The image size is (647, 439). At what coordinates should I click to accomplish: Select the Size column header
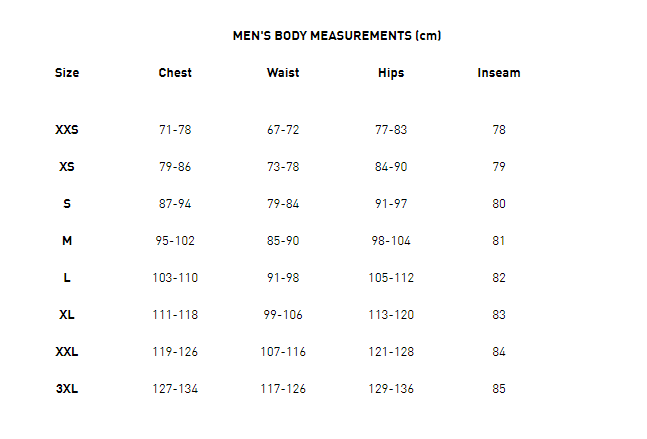coord(67,73)
